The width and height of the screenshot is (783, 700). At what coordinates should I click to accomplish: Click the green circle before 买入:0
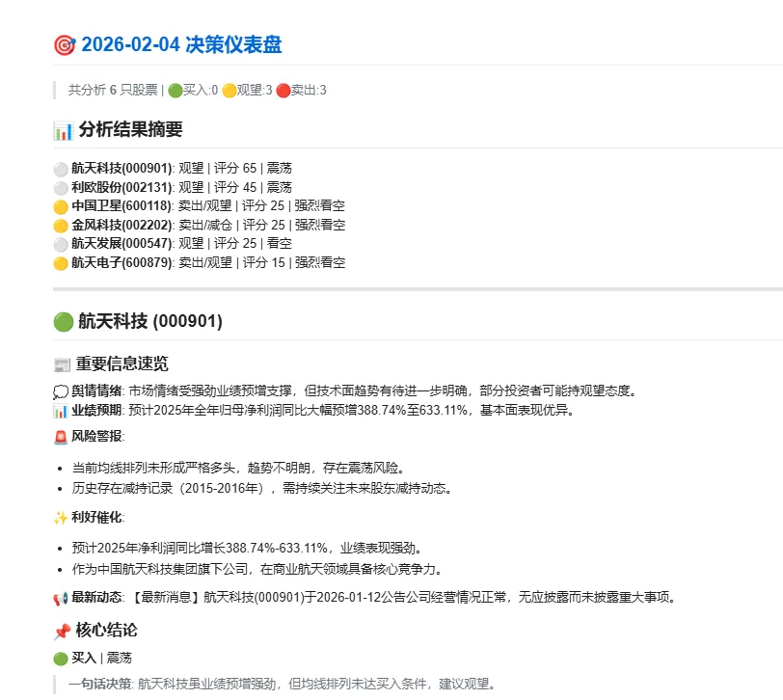[x=175, y=91]
